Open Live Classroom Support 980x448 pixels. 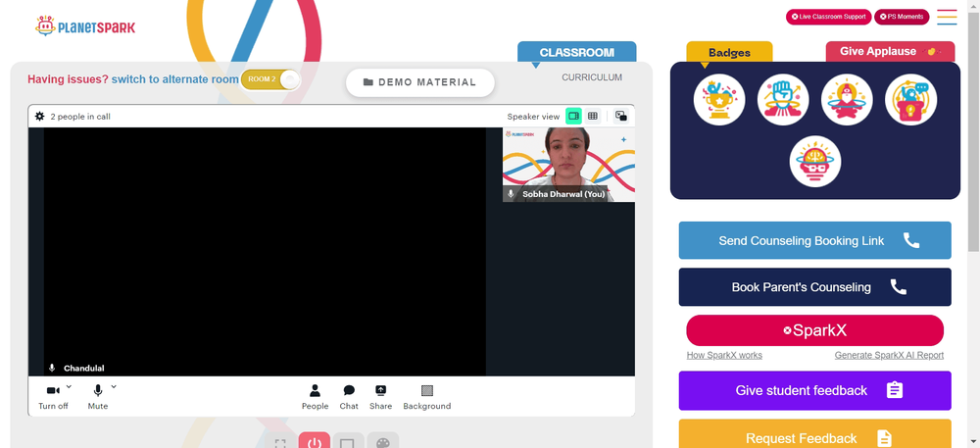(829, 17)
